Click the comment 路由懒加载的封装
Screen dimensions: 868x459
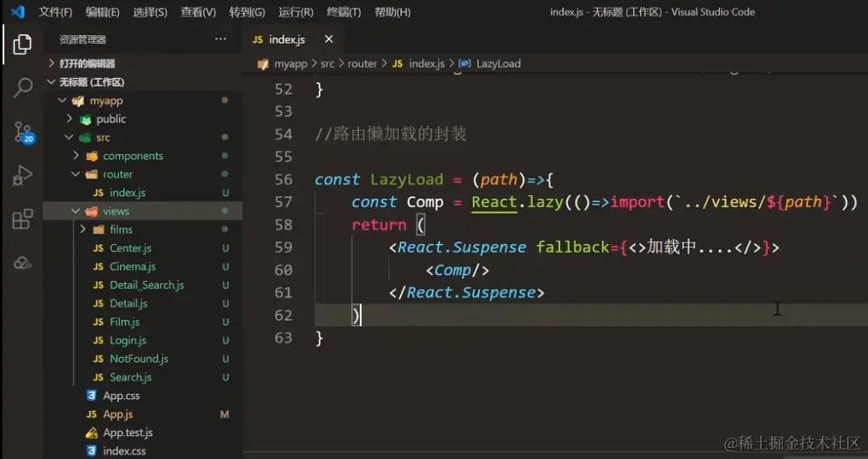click(x=391, y=134)
